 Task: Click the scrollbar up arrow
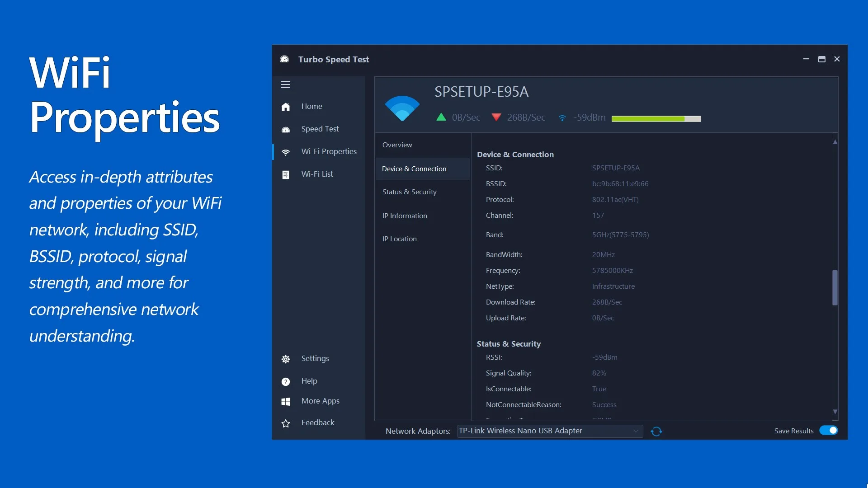pos(835,141)
